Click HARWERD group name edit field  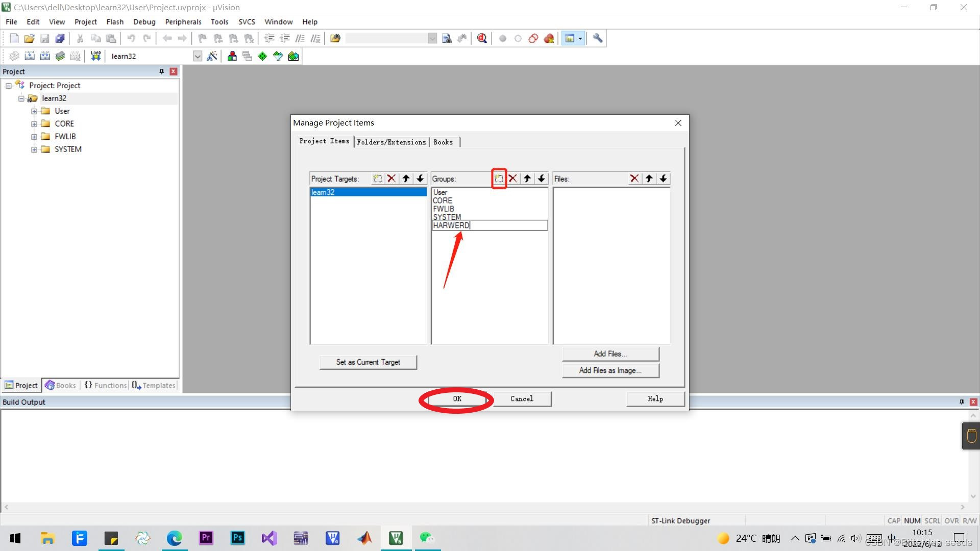[489, 226]
